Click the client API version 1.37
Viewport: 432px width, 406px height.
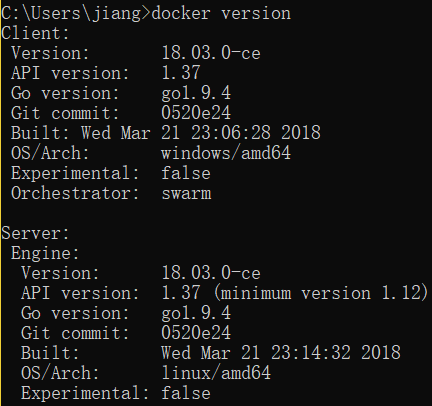click(x=181, y=73)
